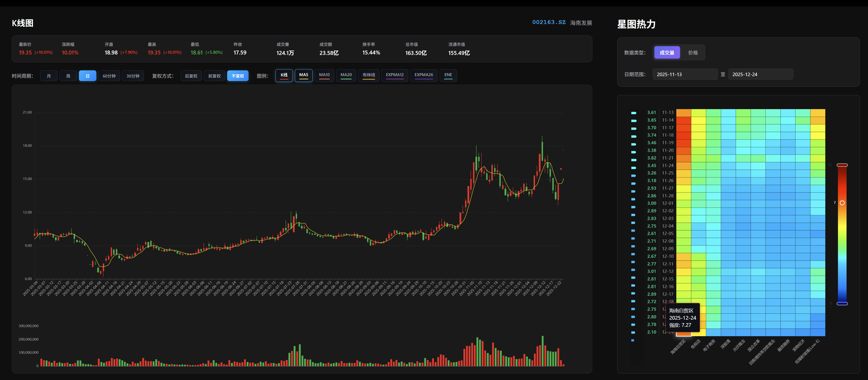Screen dimensions: 868x380
Task: Choose 前复权 adjustment mode
Action: coord(214,76)
